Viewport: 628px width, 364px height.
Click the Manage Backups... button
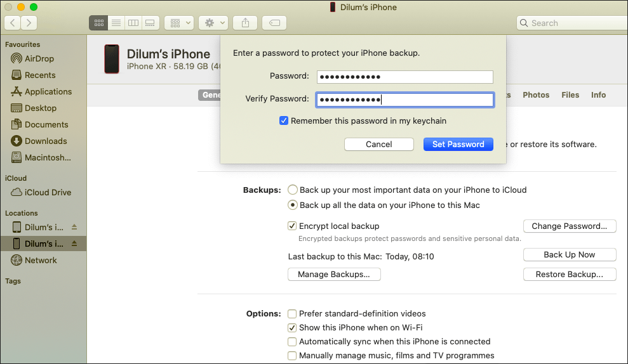334,275
